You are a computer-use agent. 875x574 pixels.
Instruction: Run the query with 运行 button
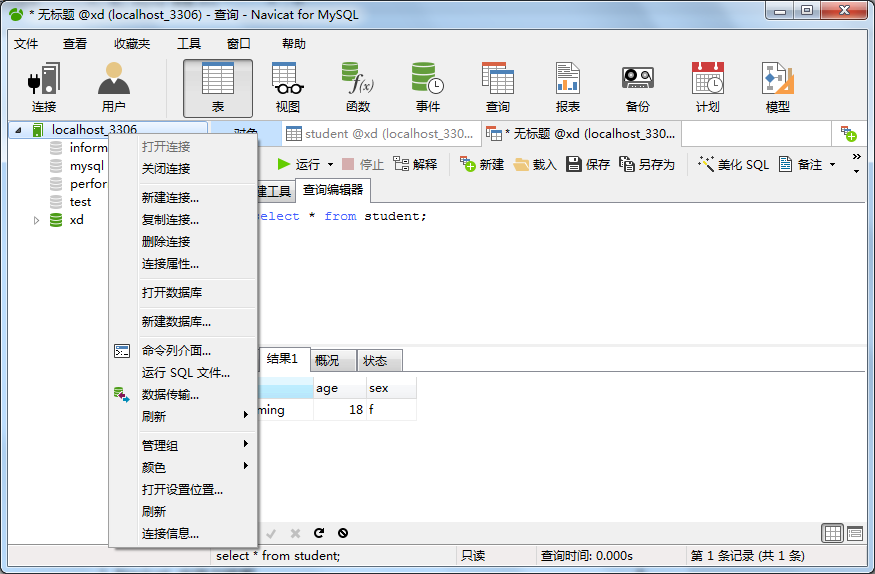click(x=299, y=164)
